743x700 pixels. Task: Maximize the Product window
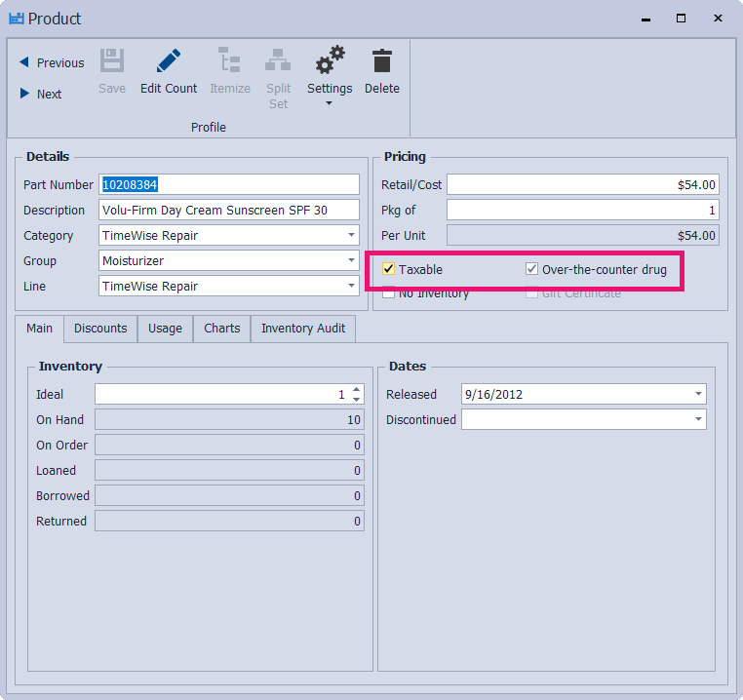681,19
